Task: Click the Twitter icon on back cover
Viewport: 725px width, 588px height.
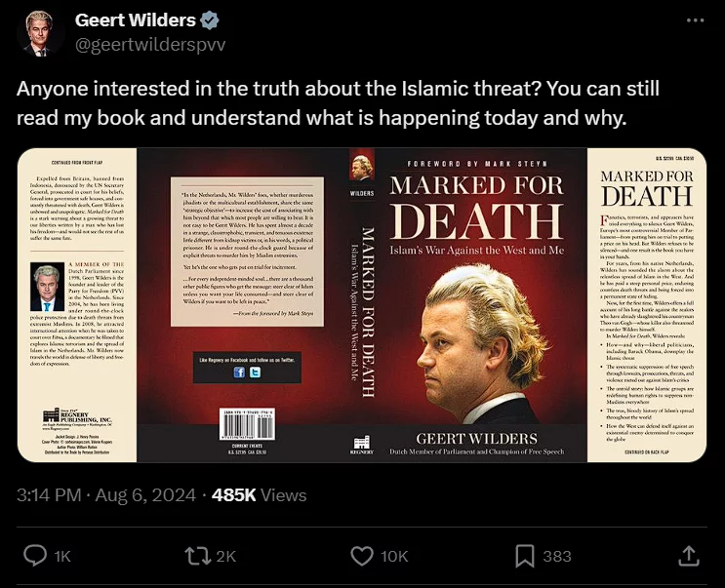Action: click(255, 372)
